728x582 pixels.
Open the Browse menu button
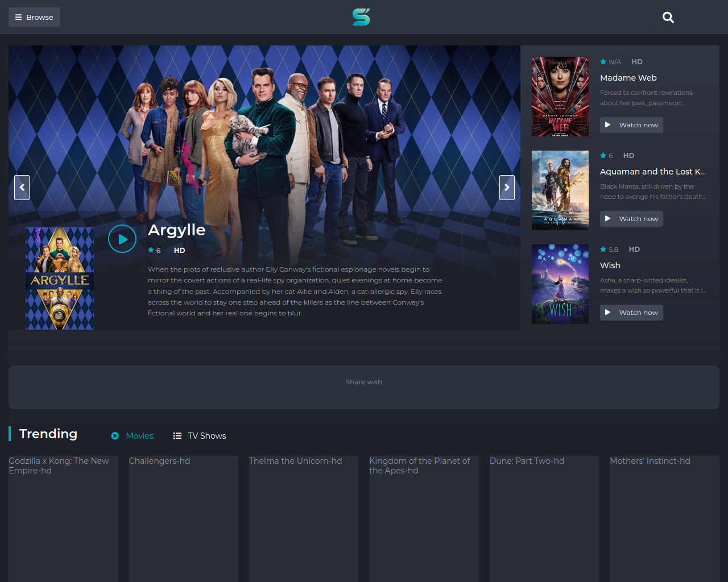coord(34,17)
